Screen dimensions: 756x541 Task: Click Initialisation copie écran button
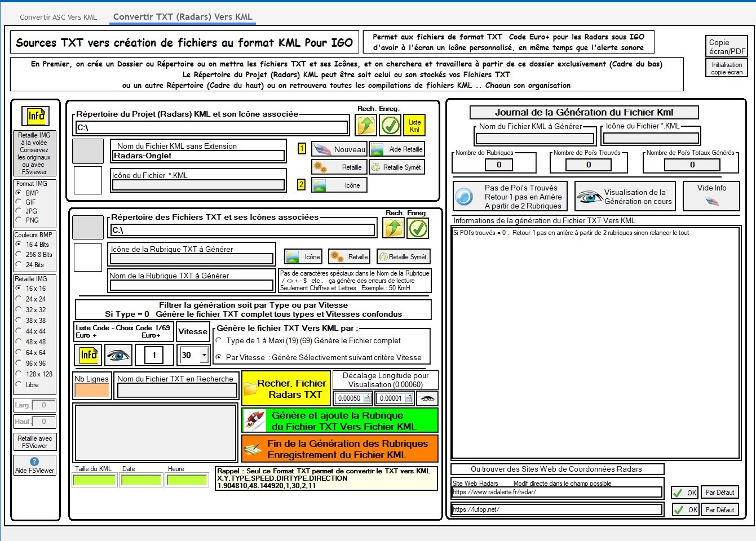coord(727,68)
